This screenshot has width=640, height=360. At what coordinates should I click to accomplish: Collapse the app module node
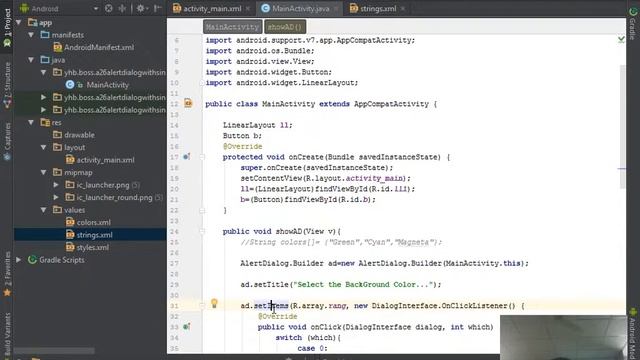point(19,22)
